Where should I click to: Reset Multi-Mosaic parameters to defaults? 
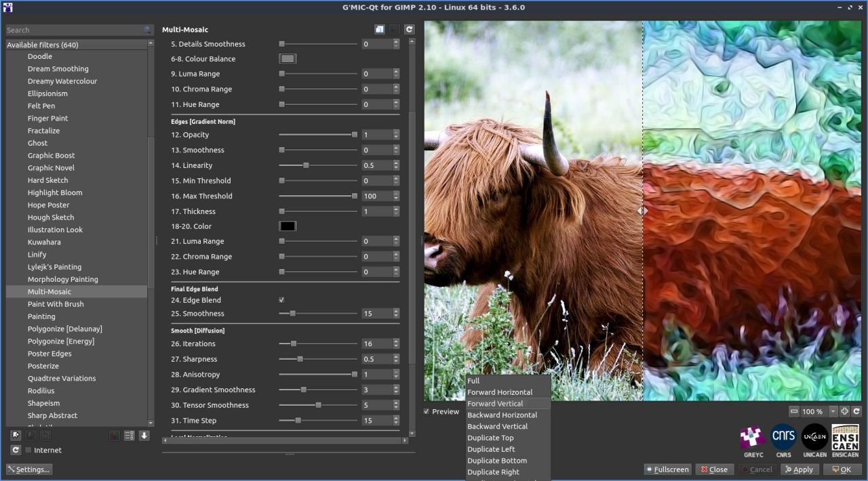click(409, 30)
